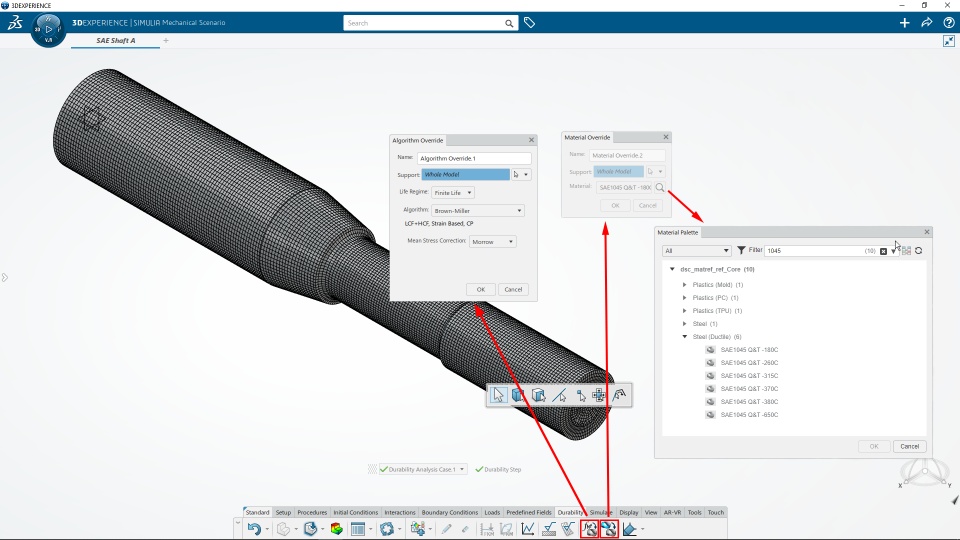Click the view orientation triad
The width and height of the screenshot is (960, 540).
tap(924, 473)
